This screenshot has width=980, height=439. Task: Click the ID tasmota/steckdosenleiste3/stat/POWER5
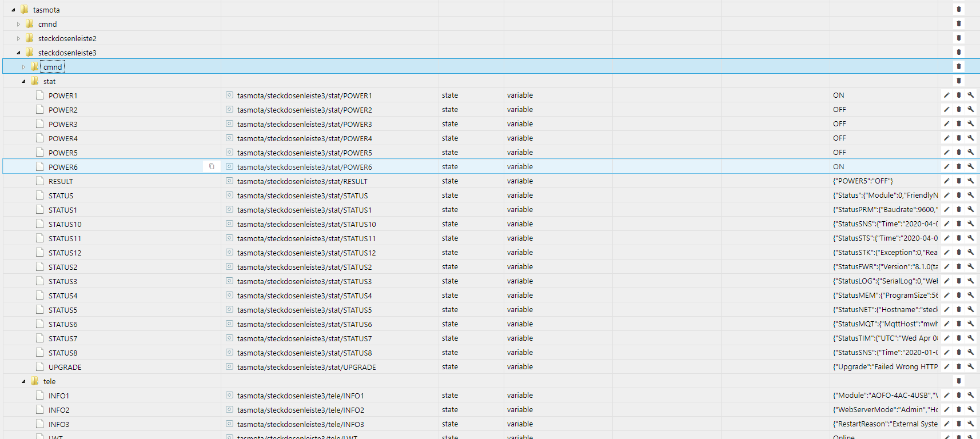point(305,153)
